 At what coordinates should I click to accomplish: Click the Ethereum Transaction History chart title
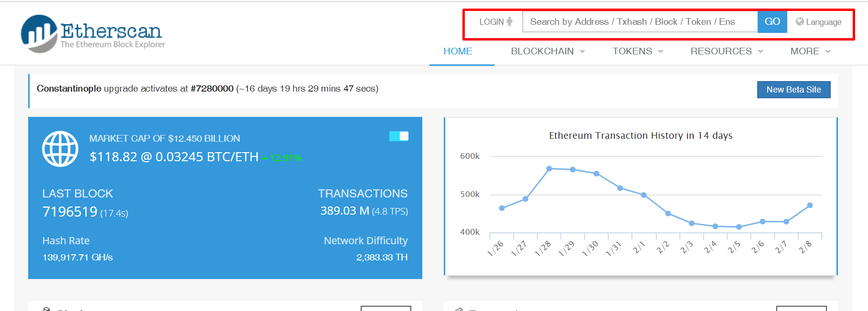pyautogui.click(x=641, y=135)
